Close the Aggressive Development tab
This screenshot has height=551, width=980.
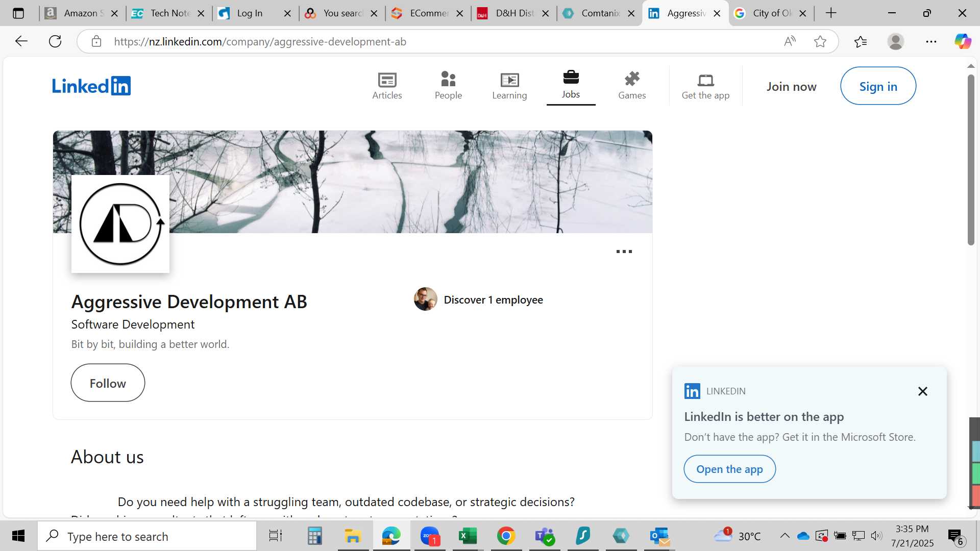717,14
